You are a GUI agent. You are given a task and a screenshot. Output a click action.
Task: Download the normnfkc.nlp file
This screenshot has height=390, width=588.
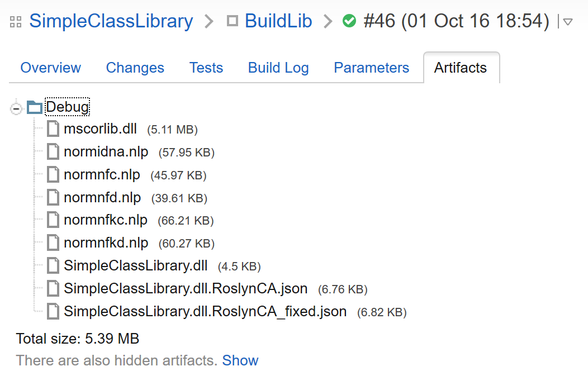[x=106, y=220]
